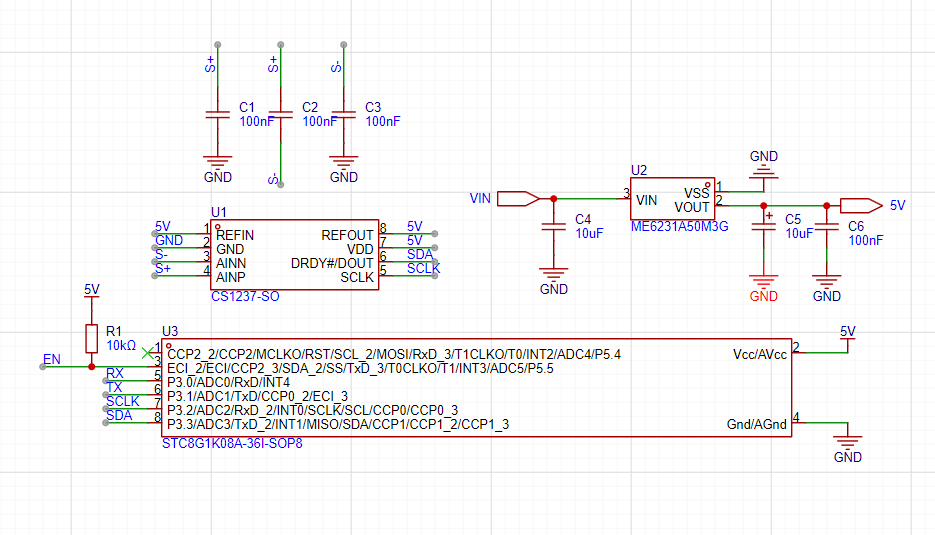Click the REFOUT pin name on U1
Viewport: 935px width, 535px height.
pyautogui.click(x=347, y=236)
